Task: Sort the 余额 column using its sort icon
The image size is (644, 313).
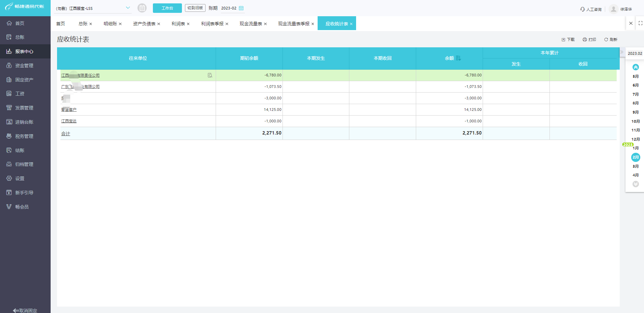Action: click(x=458, y=57)
